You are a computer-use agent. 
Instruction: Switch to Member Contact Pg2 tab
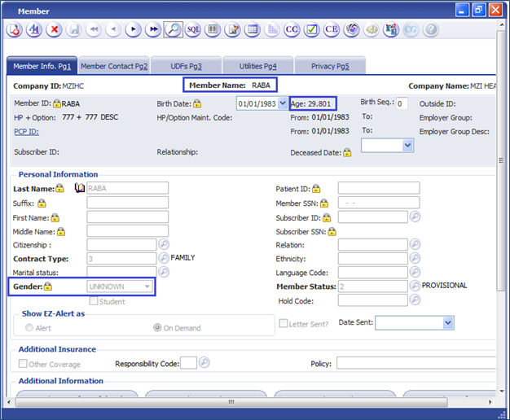[114, 66]
